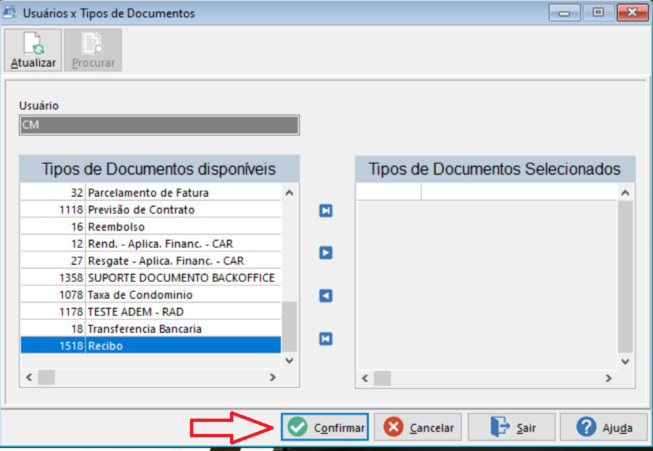This screenshot has height=451, width=653.
Task: Maximize the Usuários x Tipos de Documentos window
Action: [598, 13]
